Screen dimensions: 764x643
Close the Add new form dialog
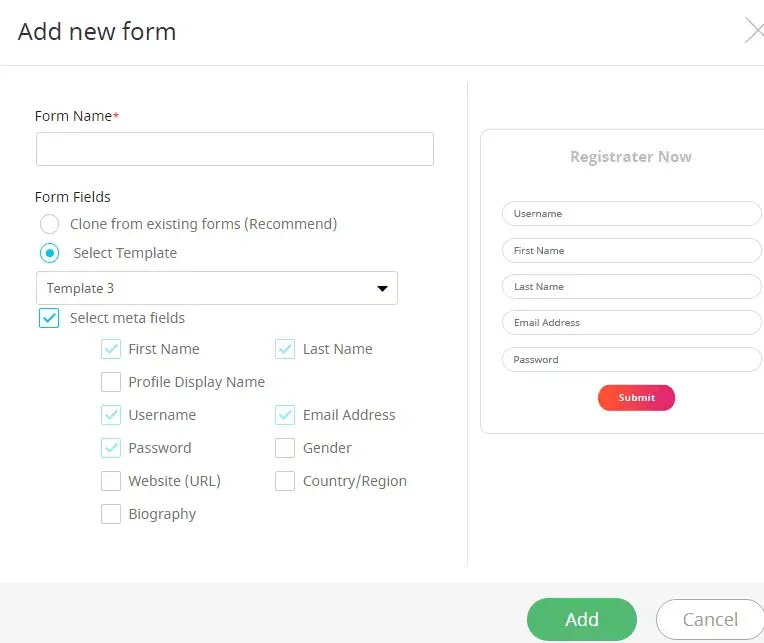click(753, 32)
